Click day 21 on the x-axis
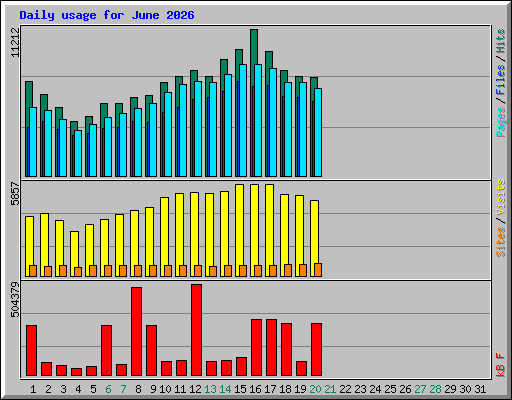 (330, 389)
